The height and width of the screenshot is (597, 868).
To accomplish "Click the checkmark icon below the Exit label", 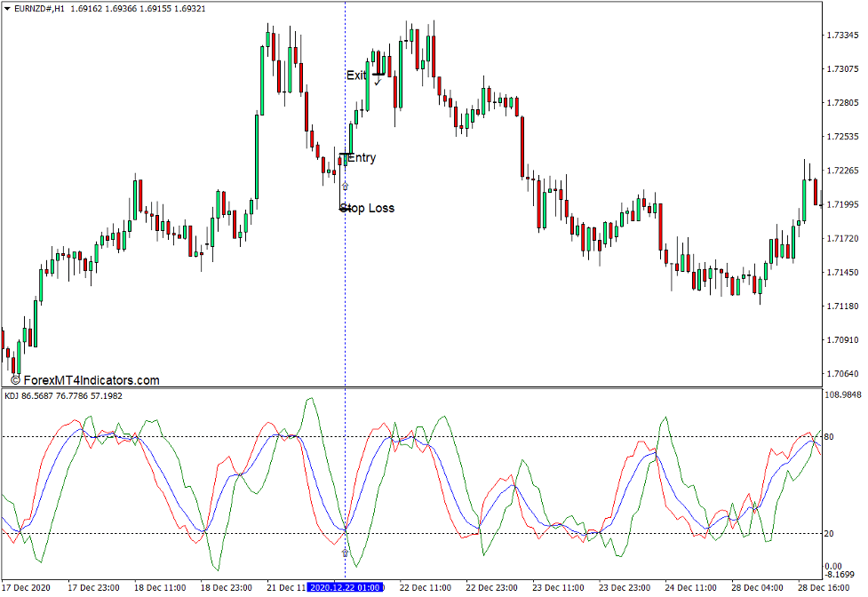I will pos(377,83).
